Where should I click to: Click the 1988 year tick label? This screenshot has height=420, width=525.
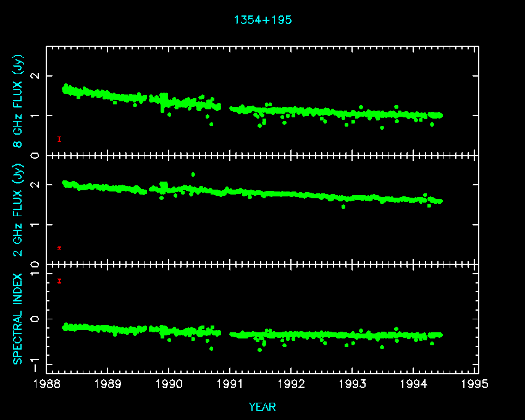tap(47, 385)
